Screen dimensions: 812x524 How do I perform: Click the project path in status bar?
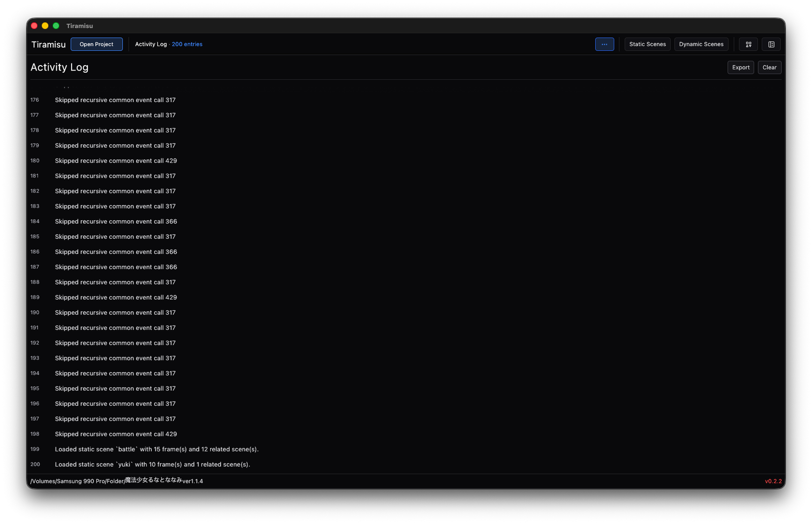(x=116, y=481)
